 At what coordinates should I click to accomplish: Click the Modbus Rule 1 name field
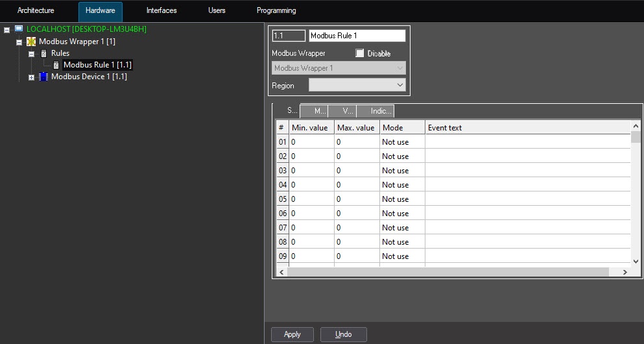[357, 36]
